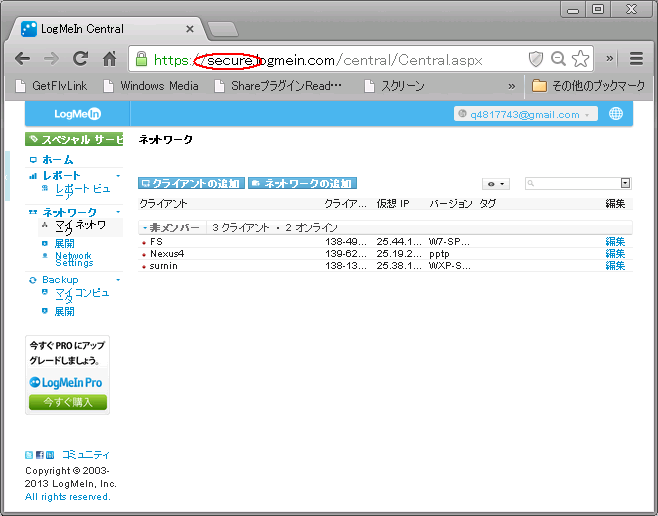
Task: Open the eye view options dropdown
Action: click(x=496, y=184)
